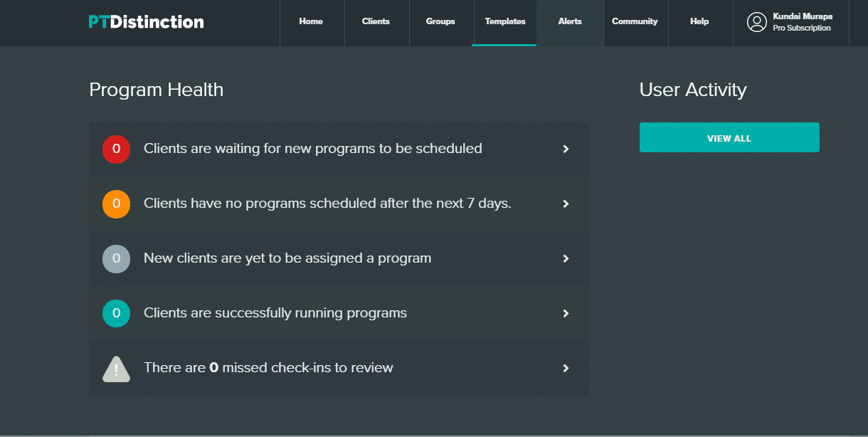Click the user profile avatar icon
Screen dimensions: 868x437
click(x=756, y=22)
